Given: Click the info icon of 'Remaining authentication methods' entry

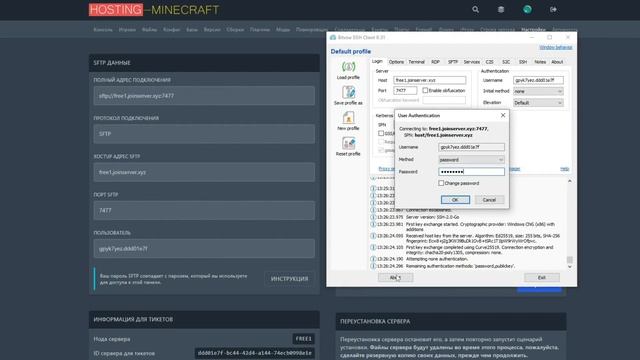Looking at the screenshot, I should 373,266.
